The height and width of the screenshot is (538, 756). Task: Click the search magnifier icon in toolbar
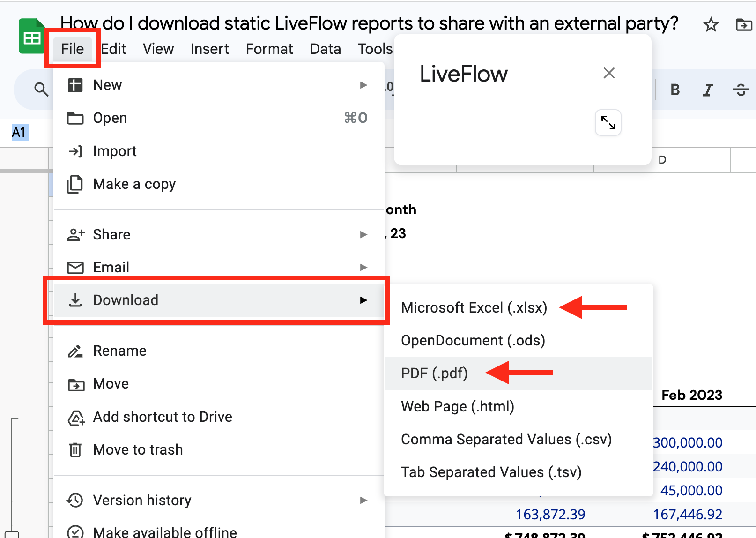point(41,89)
